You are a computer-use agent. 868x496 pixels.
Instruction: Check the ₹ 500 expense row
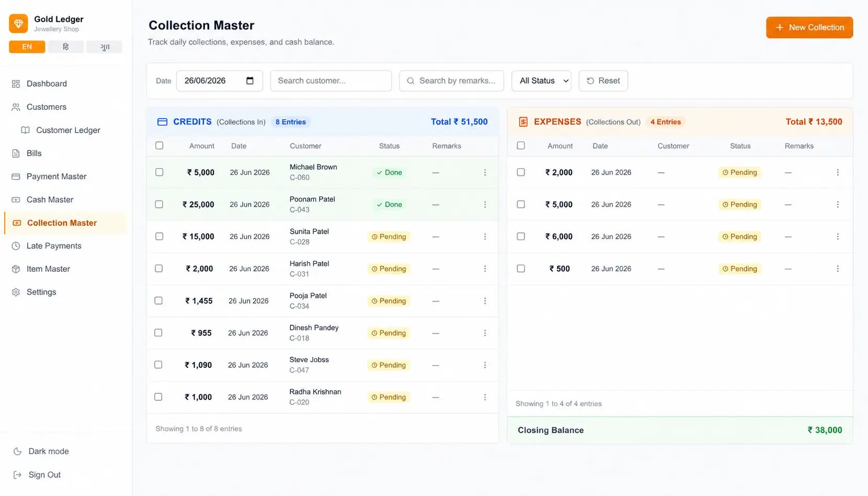click(521, 268)
